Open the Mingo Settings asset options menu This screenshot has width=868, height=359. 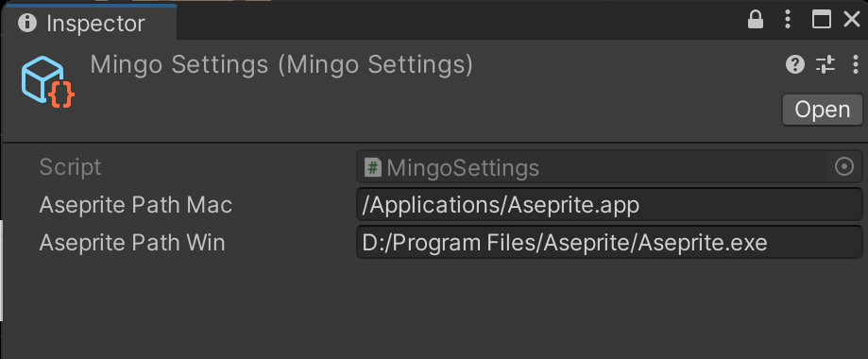pyautogui.click(x=856, y=65)
